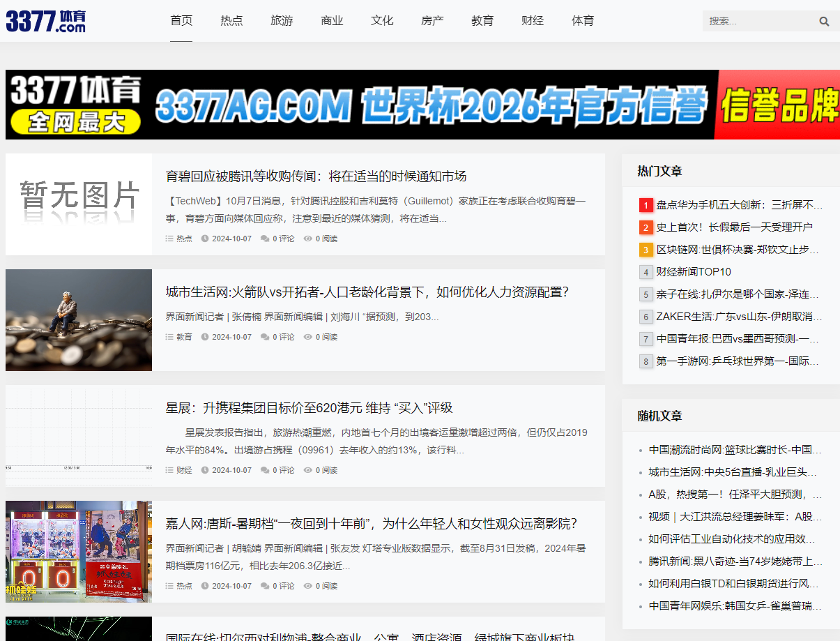Open the 热点 category tag on 育碧 article

pos(184,239)
